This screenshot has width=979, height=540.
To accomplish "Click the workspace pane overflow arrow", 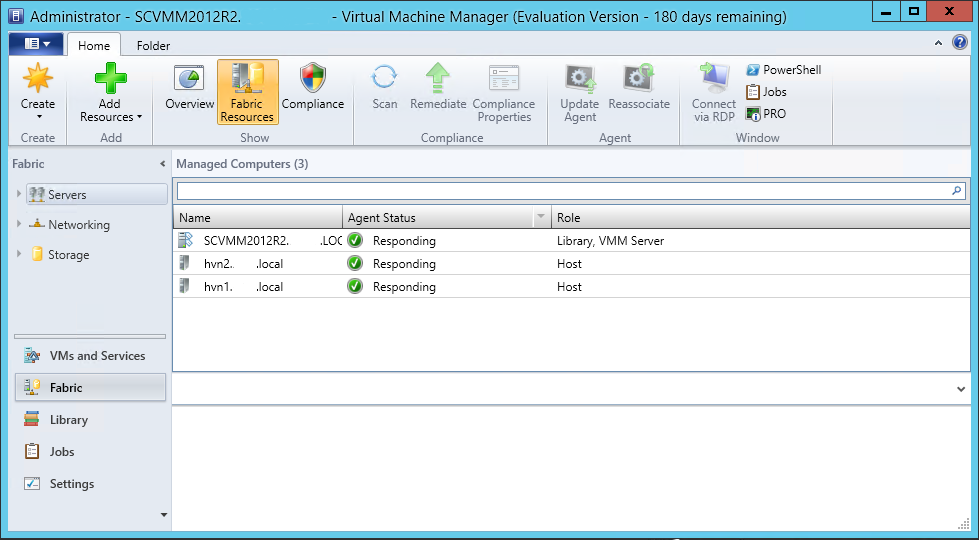I will coord(164,515).
